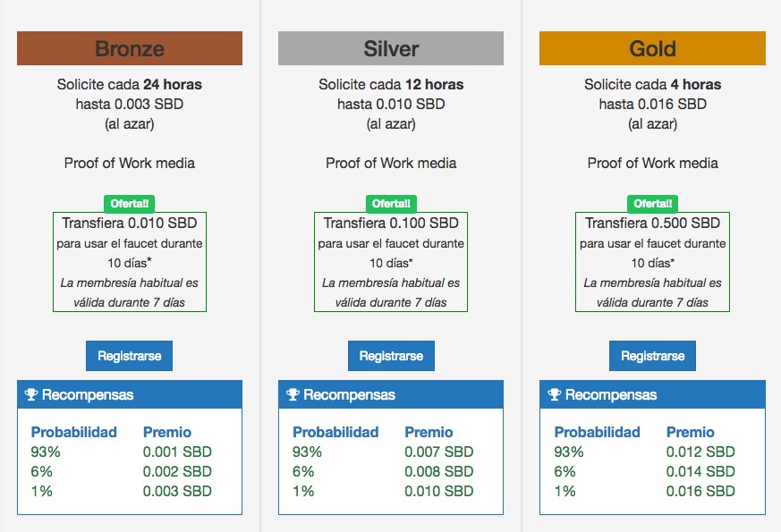Image resolution: width=781 pixels, height=532 pixels.
Task: Click the Ofertal! badge in Gold plan
Action: coord(652,204)
